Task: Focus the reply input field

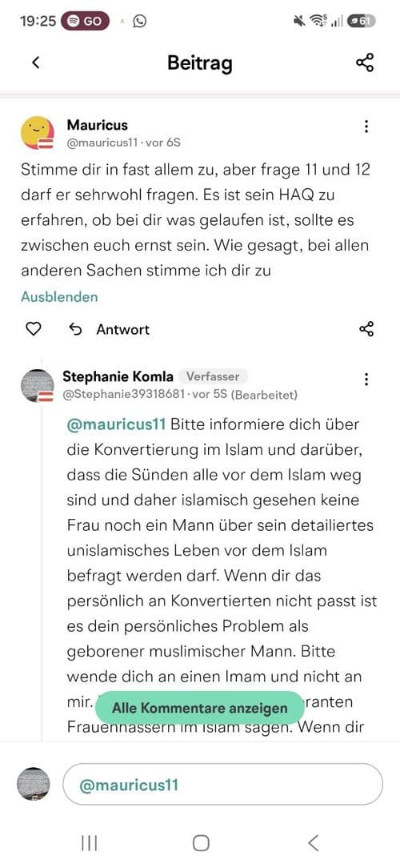Action: click(x=223, y=785)
